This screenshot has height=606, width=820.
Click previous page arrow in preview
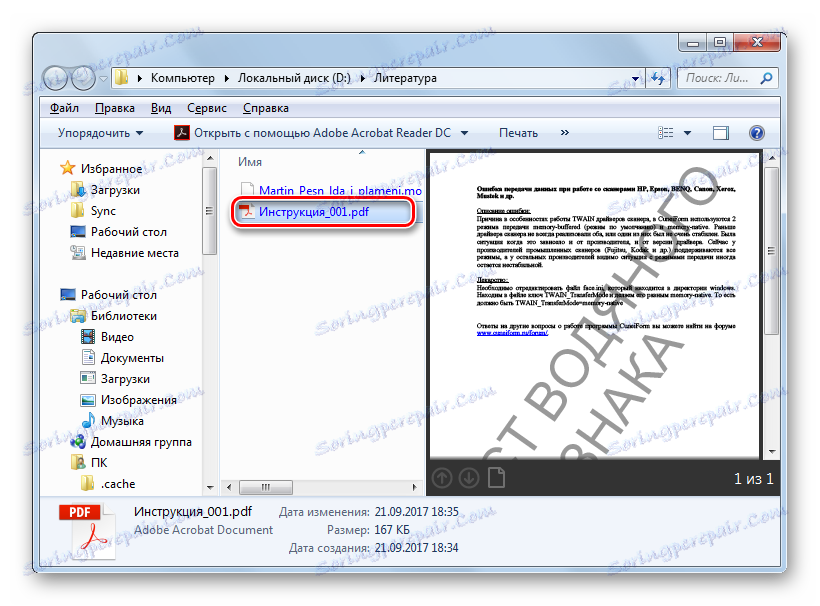click(x=442, y=478)
